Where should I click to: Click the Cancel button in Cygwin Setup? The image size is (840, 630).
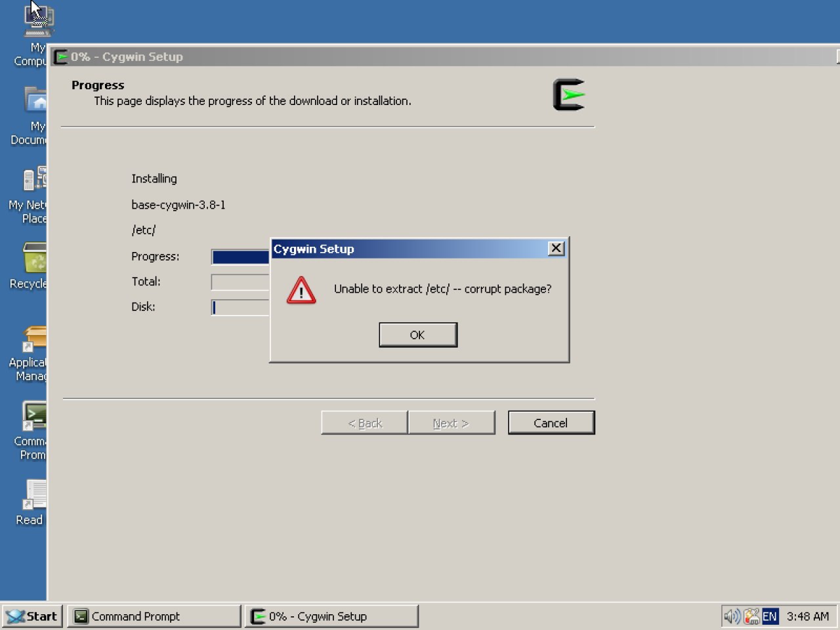click(x=551, y=423)
